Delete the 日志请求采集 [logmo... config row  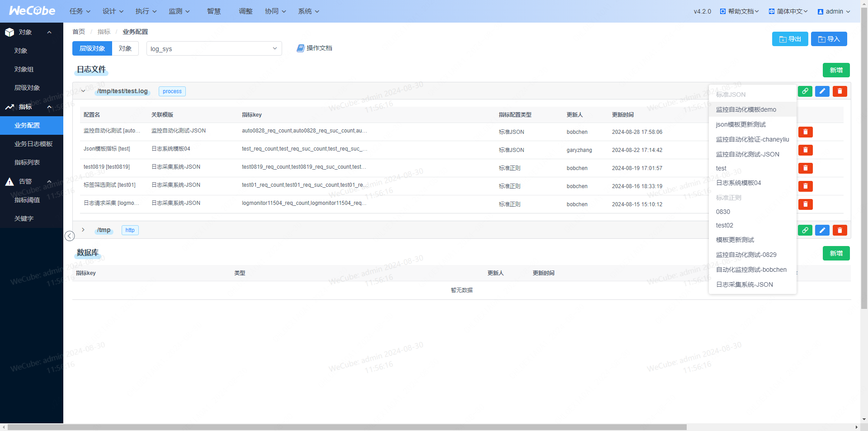click(806, 204)
